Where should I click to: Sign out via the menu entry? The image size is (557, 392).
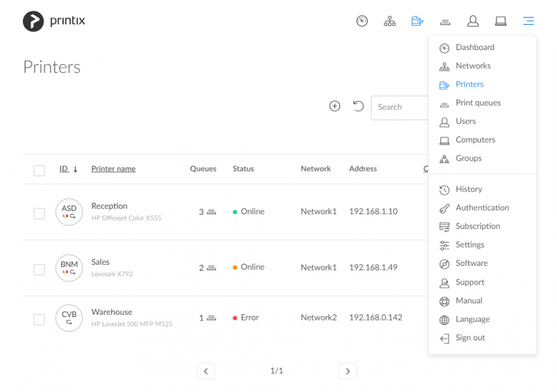point(470,337)
